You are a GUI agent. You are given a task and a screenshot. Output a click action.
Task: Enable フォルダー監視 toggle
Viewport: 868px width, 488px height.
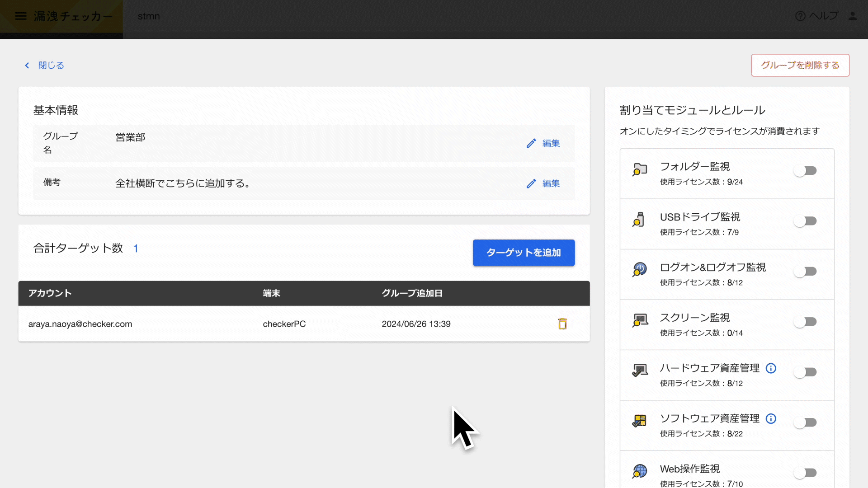(x=805, y=171)
